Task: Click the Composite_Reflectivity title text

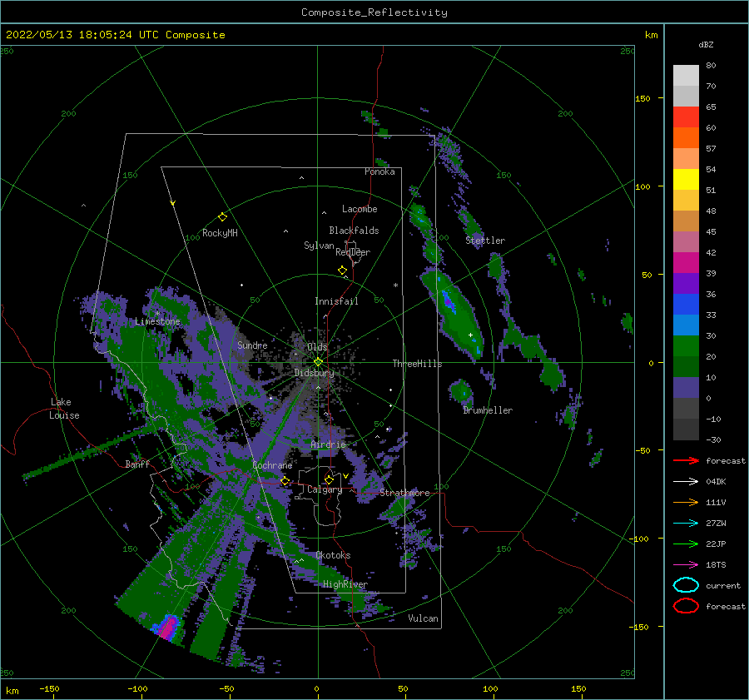Action: (374, 12)
